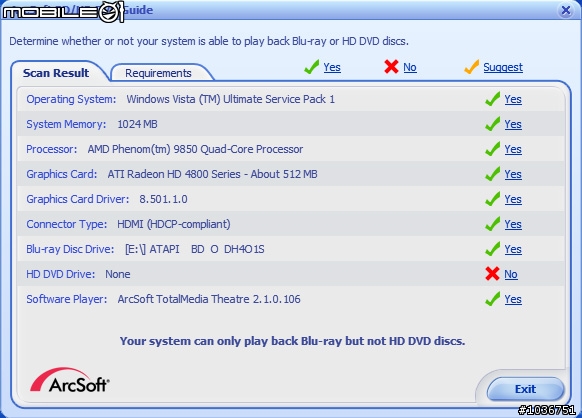The height and width of the screenshot is (418, 582).
Task: Select 'HDMI (HDCP-compliant)' value
Action: tap(174, 224)
